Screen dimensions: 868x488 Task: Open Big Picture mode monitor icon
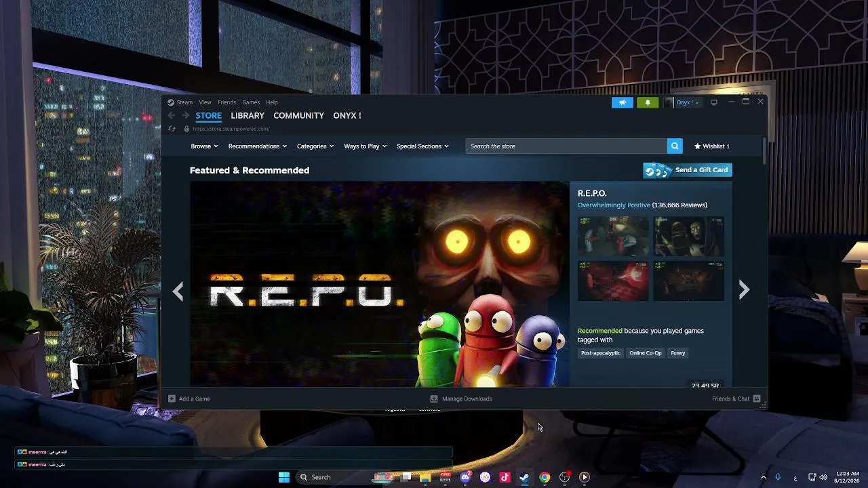714,102
